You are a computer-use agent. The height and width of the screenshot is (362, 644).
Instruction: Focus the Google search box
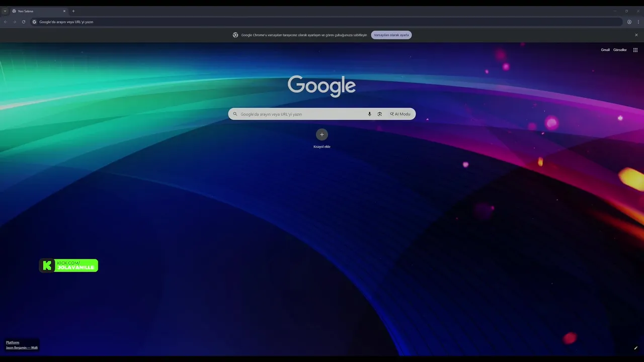point(321,114)
